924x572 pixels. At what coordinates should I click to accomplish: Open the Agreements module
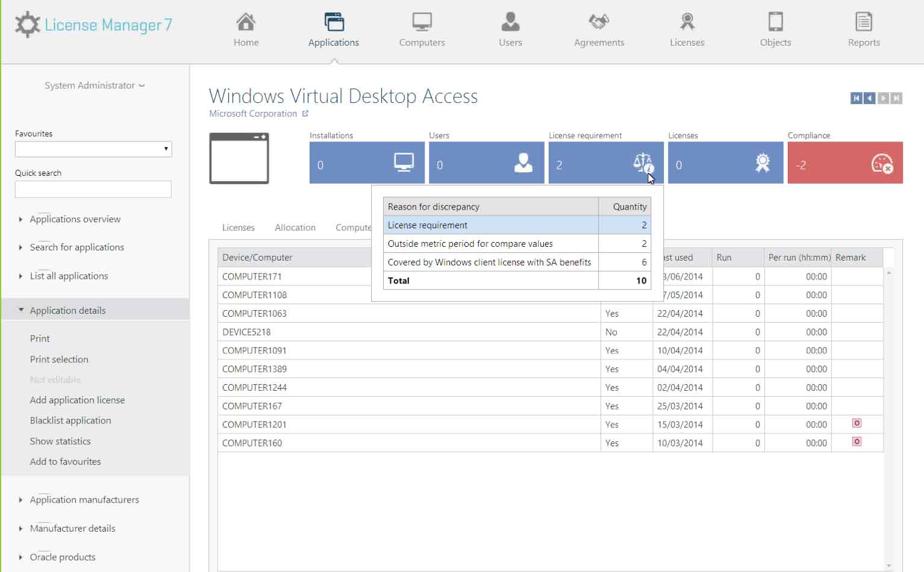[599, 27]
